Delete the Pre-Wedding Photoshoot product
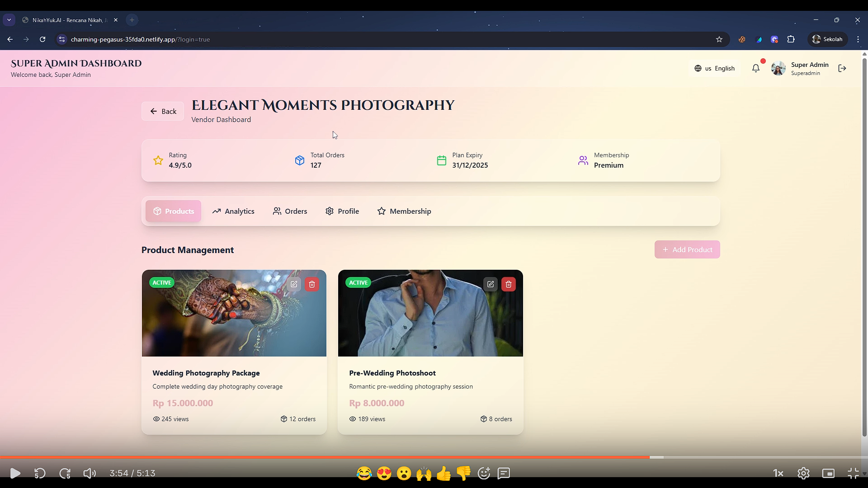 coord(509,284)
